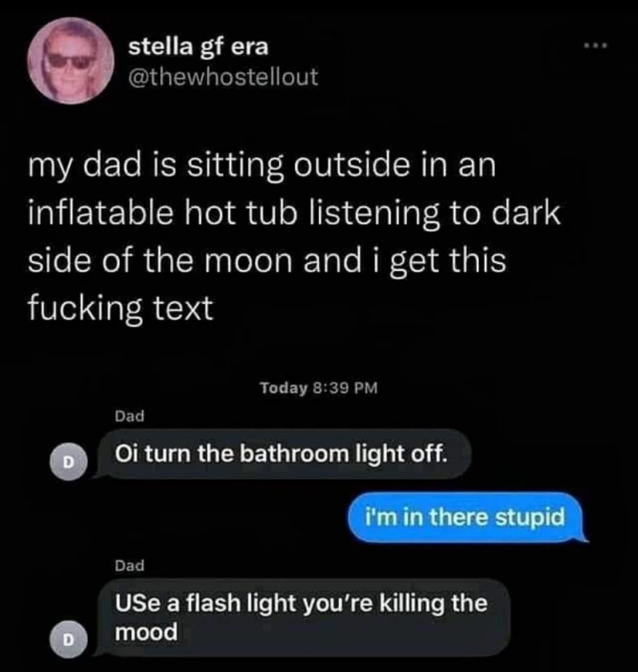Open the three-dot more options menu
638x672 pixels.
596,47
